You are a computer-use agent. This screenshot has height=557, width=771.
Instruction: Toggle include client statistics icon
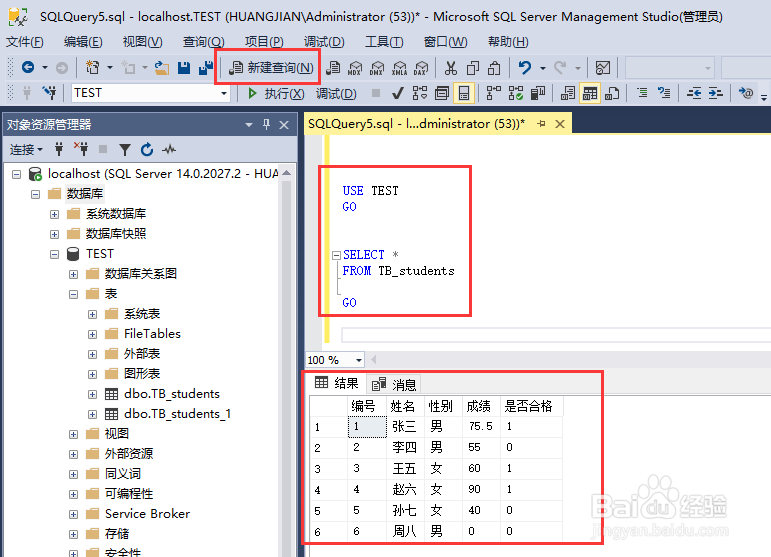point(537,93)
